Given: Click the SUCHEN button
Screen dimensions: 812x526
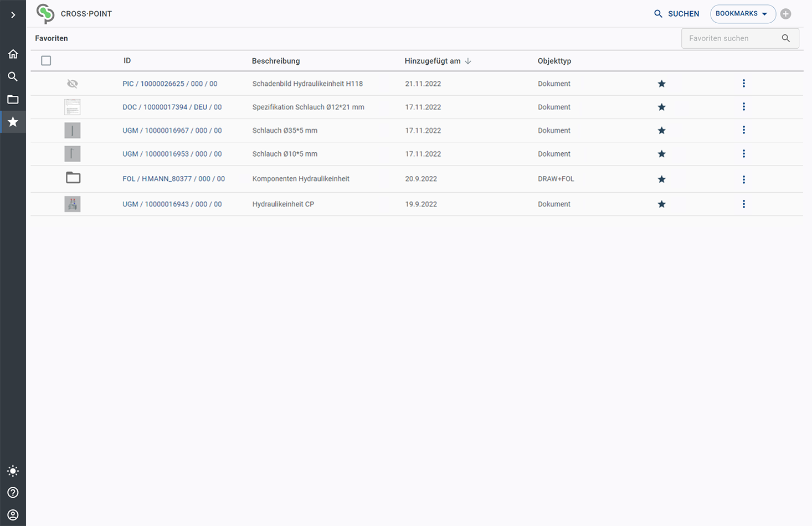Looking at the screenshot, I should click(x=676, y=14).
